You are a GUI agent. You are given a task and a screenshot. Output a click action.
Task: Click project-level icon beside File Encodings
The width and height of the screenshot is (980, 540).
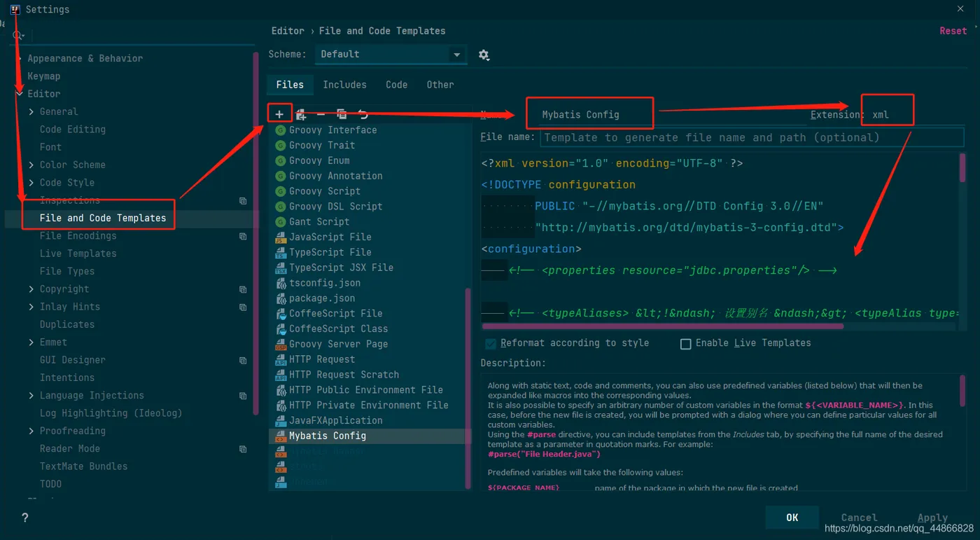tap(243, 236)
